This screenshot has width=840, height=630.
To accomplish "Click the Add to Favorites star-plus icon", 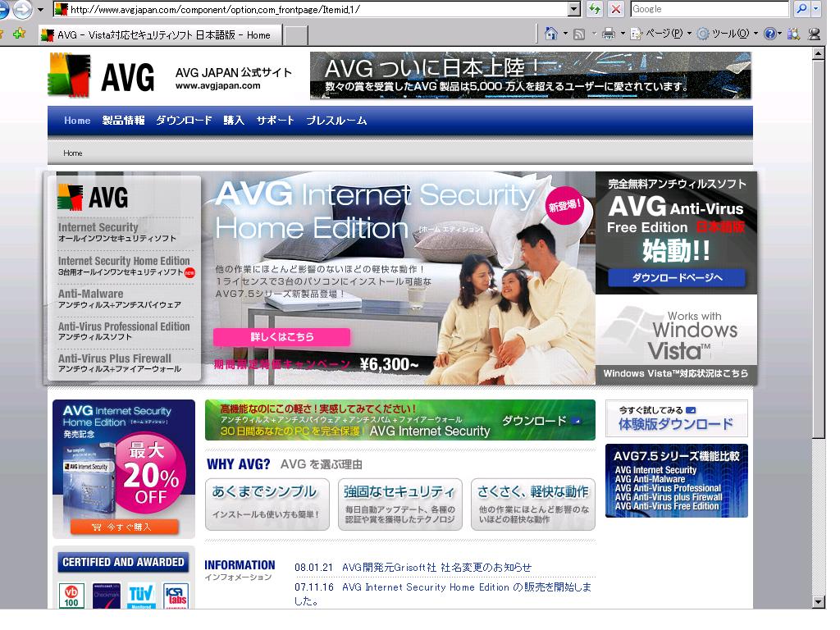I will 20,34.
